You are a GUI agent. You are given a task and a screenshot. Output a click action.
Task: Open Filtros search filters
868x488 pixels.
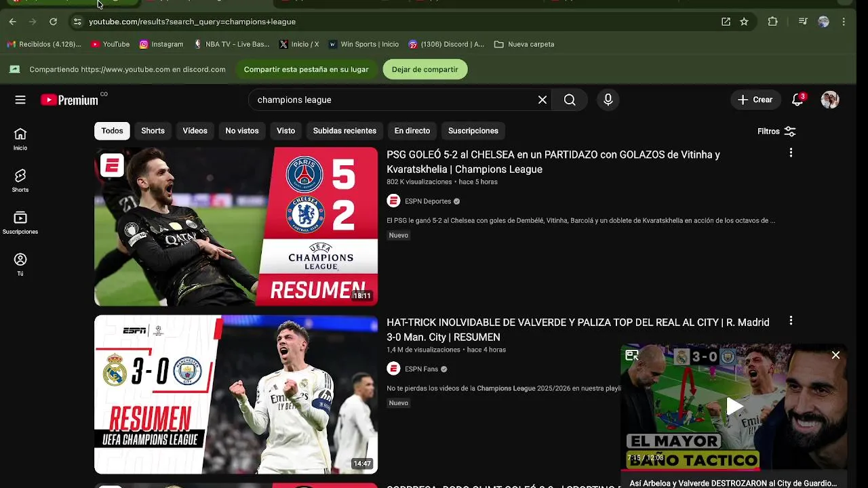pos(776,131)
